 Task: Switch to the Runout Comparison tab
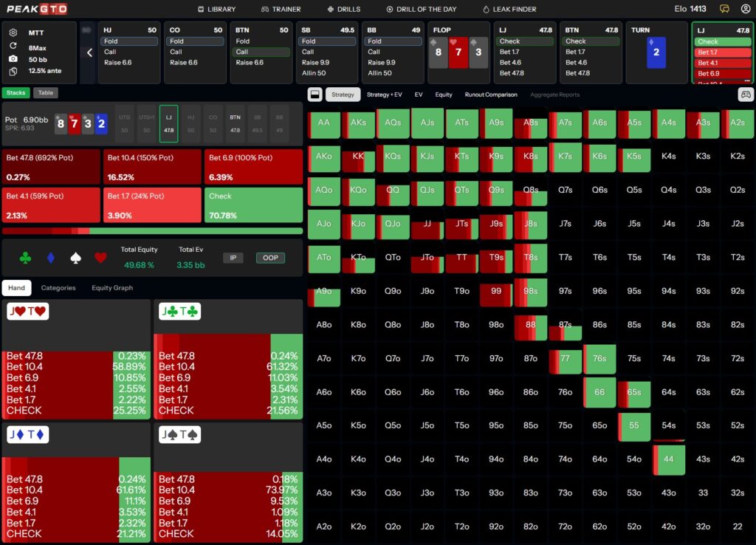point(491,95)
